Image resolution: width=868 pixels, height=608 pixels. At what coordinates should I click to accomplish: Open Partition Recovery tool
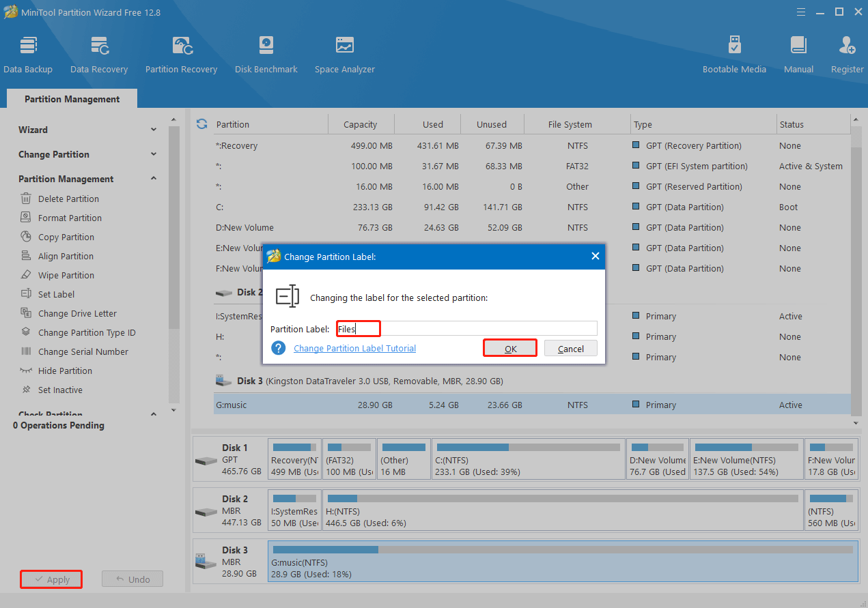(x=181, y=55)
